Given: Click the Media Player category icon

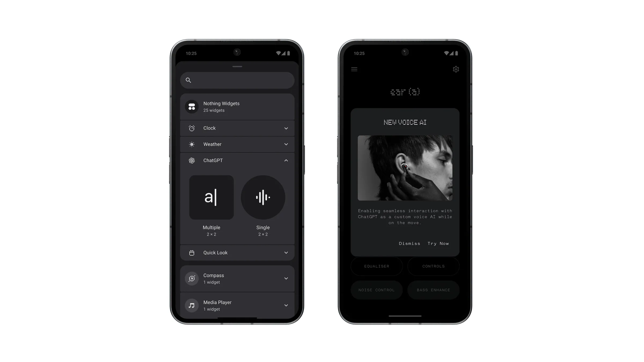Looking at the screenshot, I should [191, 305].
